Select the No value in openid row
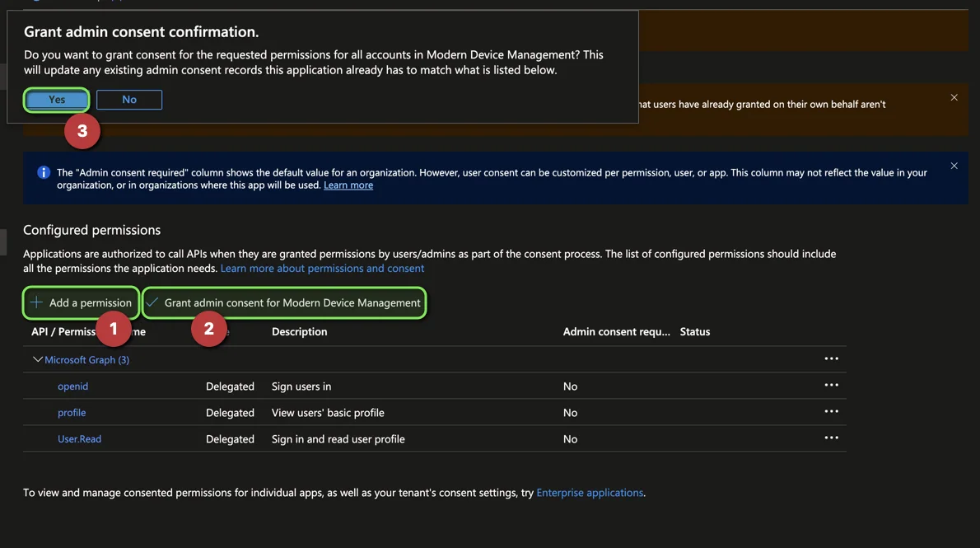The image size is (980, 548). click(570, 386)
